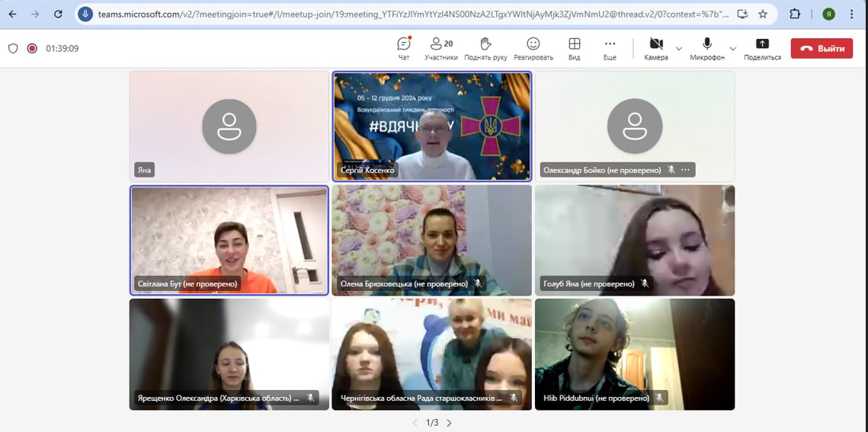Image resolution: width=868 pixels, height=432 pixels.
Task: Click the shield security icon
Action: tap(13, 48)
